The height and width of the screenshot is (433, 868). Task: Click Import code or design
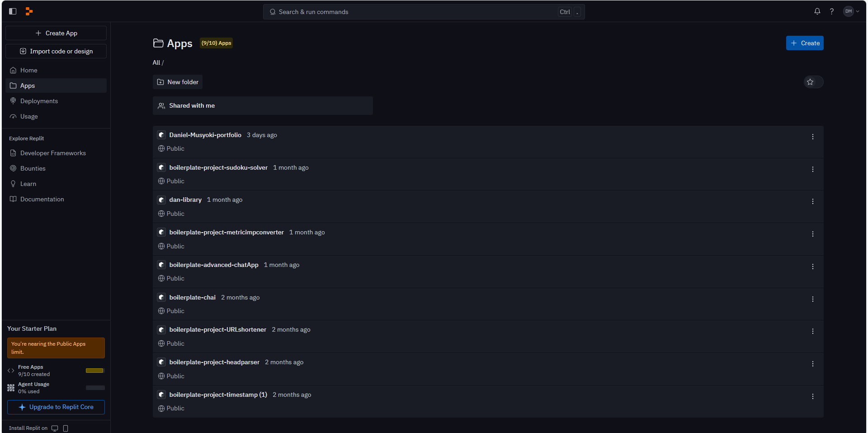click(x=56, y=51)
